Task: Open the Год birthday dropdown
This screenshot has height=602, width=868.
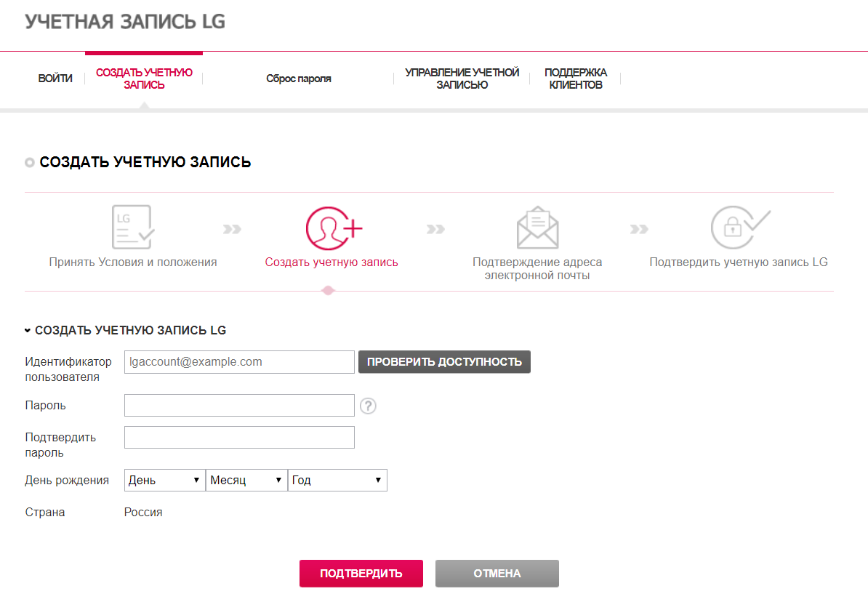Action: coord(337,481)
